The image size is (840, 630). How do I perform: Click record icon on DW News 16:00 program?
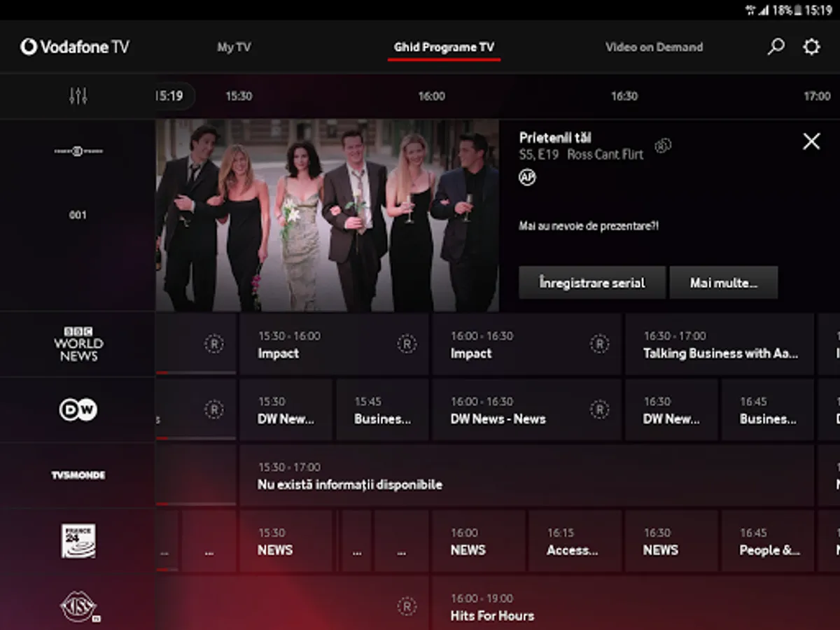click(599, 409)
